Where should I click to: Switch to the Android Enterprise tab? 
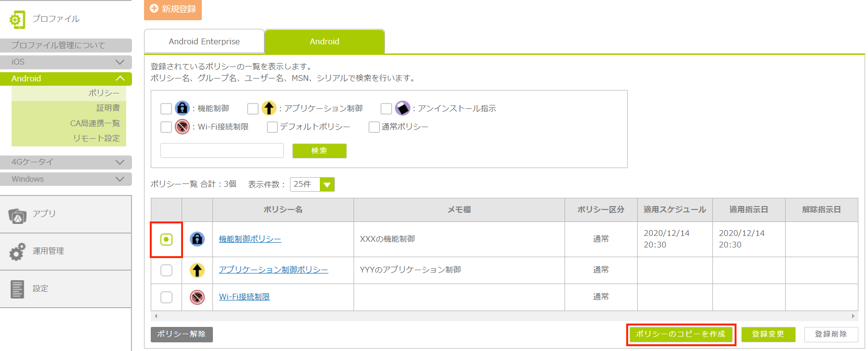[204, 41]
